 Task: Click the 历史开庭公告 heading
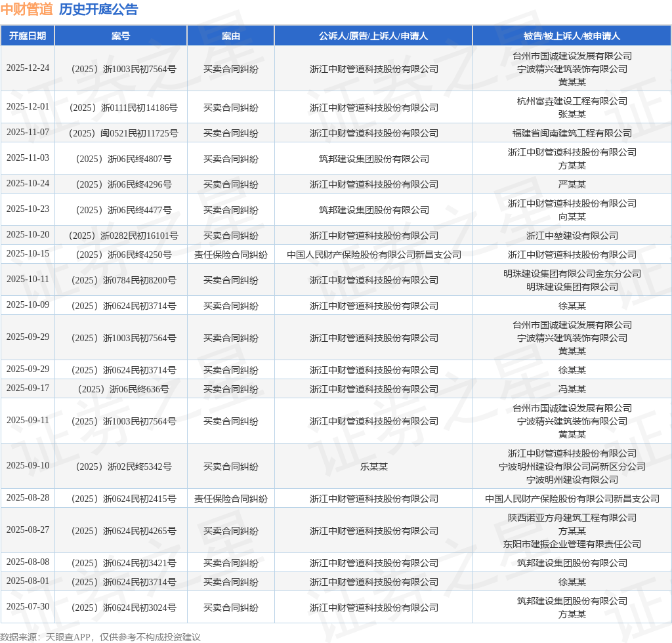98,9
